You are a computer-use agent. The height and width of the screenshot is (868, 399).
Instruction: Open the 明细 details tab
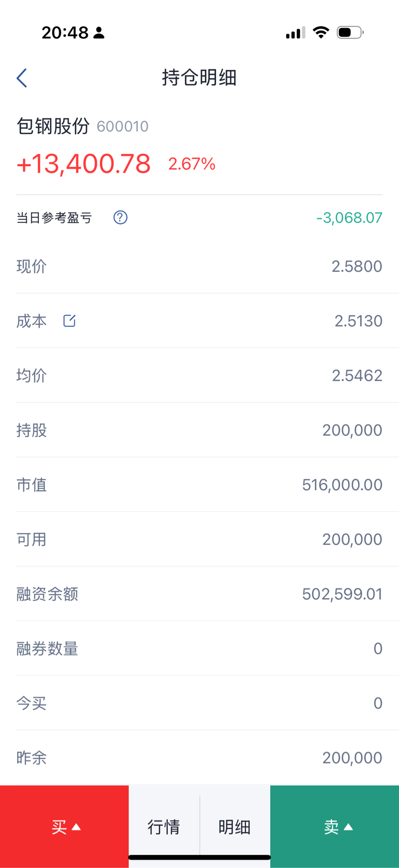click(x=235, y=826)
